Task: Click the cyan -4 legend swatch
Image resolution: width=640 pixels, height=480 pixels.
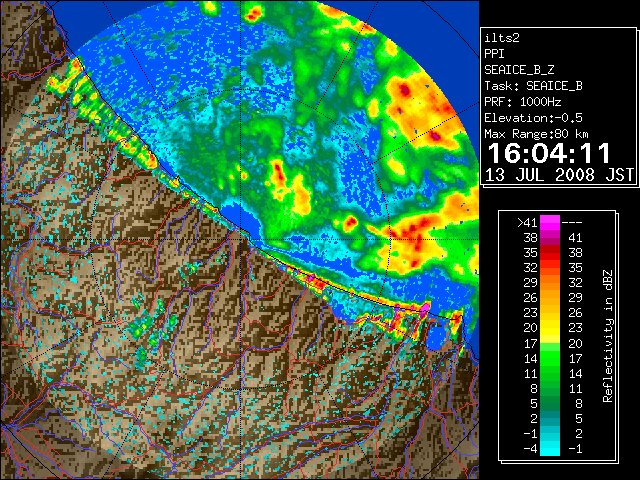Action: 550,449
